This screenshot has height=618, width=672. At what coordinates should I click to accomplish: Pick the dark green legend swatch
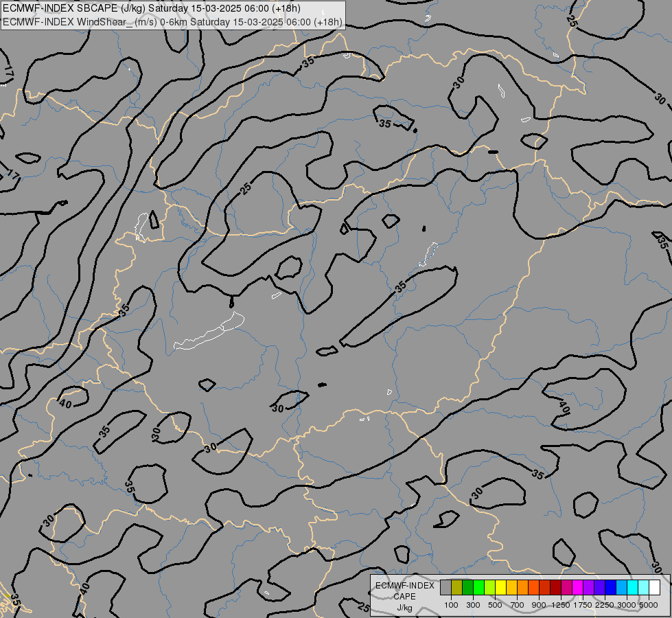pos(467,587)
